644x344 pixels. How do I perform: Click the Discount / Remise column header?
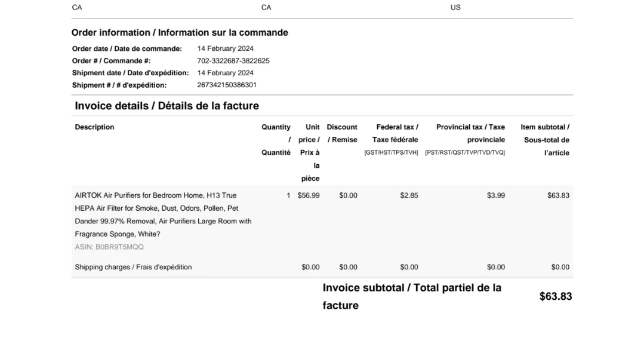pyautogui.click(x=342, y=133)
